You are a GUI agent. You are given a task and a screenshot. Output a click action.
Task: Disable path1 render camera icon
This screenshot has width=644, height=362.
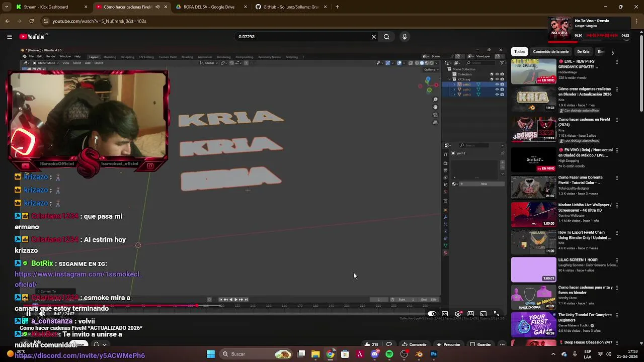pyautogui.click(x=502, y=84)
